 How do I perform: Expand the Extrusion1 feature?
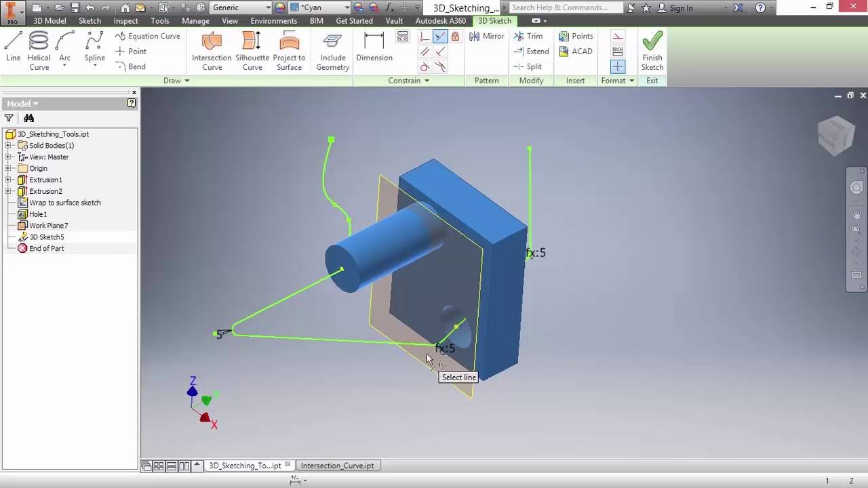[x=8, y=180]
